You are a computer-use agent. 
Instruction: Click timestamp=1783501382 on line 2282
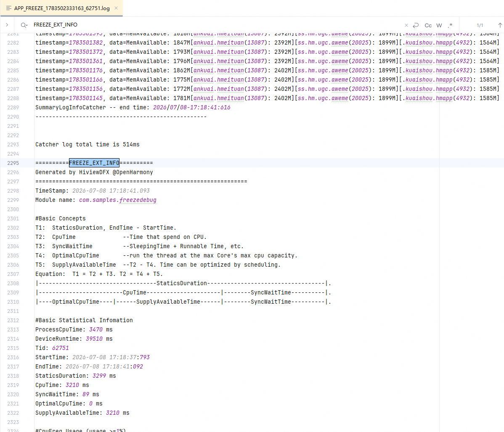(x=69, y=43)
